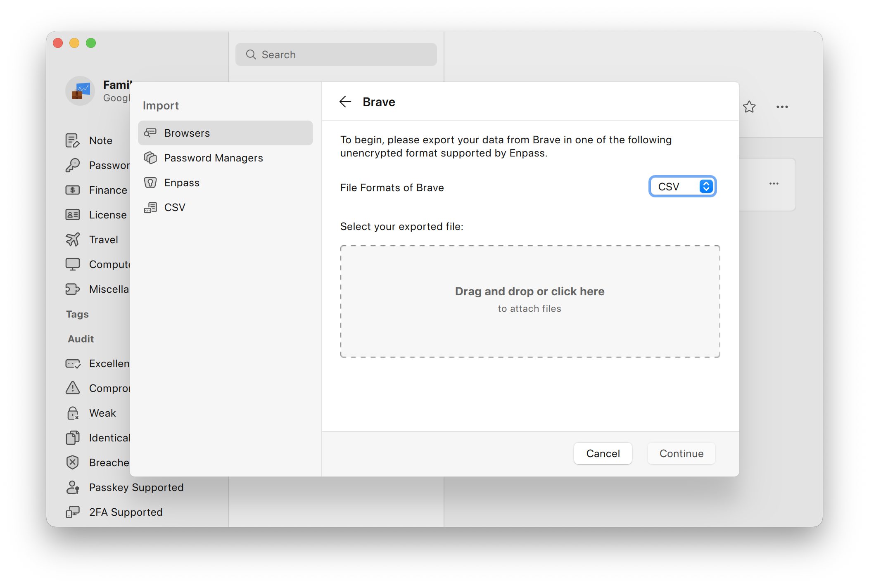The image size is (869, 588).
Task: Select the Finance sidebar label
Action: tap(108, 190)
